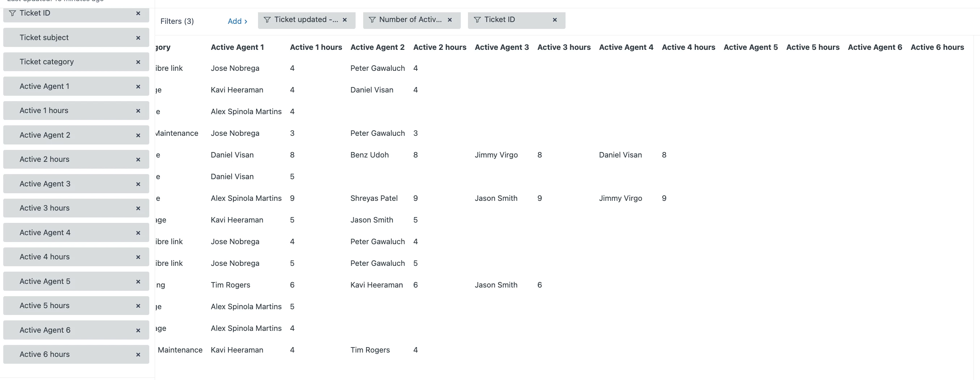Remove Ticket category column chip
This screenshot has width=980, height=380.
pos(138,62)
